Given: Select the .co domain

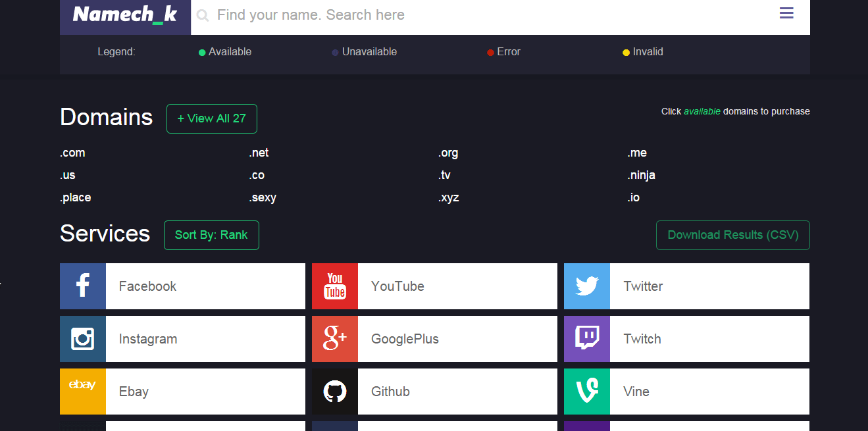Looking at the screenshot, I should click(257, 175).
